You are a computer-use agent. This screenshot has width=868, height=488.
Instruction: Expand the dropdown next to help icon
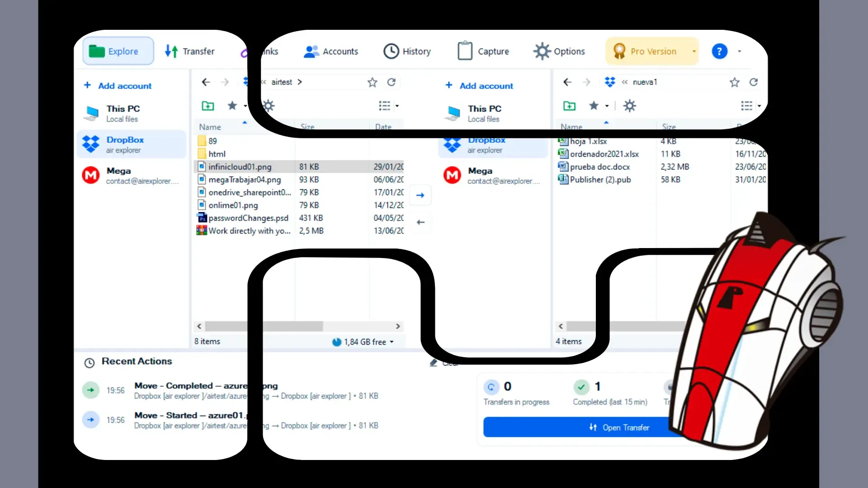pos(740,52)
